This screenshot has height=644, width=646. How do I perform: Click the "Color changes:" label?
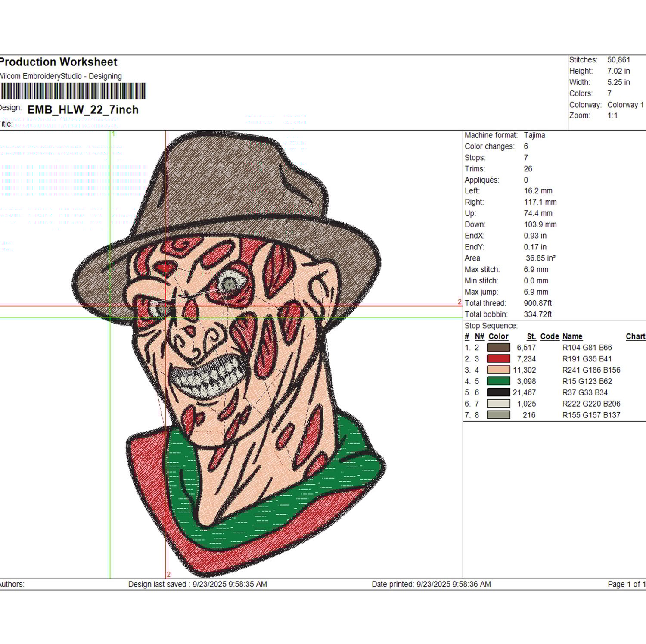490,146
